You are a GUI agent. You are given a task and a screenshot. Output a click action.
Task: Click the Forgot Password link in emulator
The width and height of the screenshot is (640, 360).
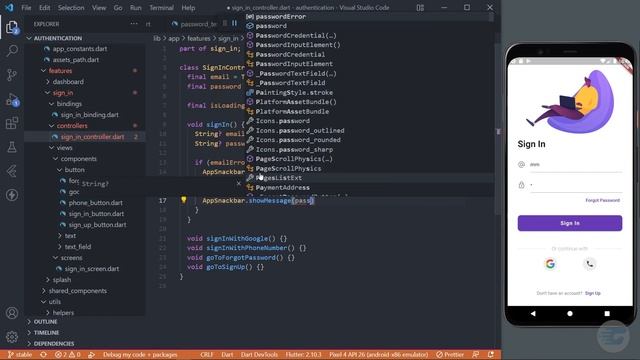tap(602, 200)
